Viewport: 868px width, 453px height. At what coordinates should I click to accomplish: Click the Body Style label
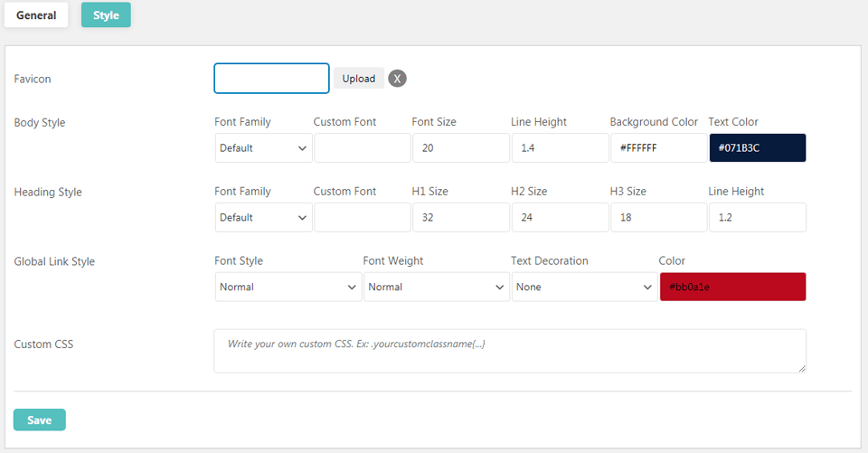point(39,122)
